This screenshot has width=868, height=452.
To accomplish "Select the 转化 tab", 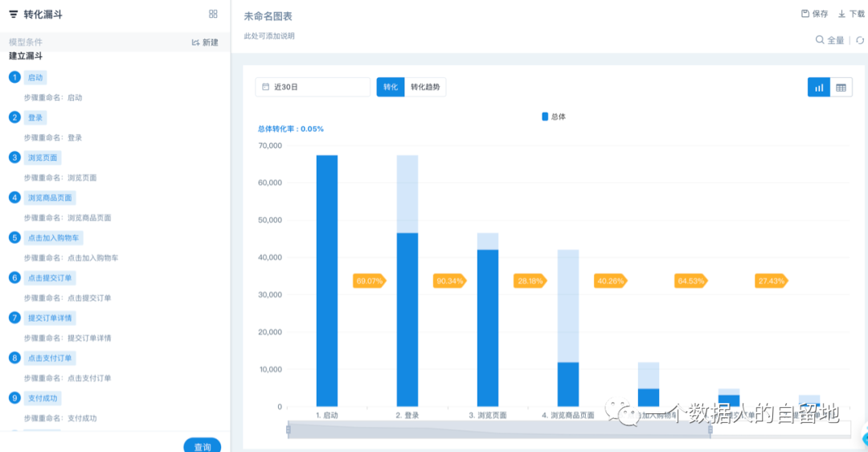I will coord(390,87).
